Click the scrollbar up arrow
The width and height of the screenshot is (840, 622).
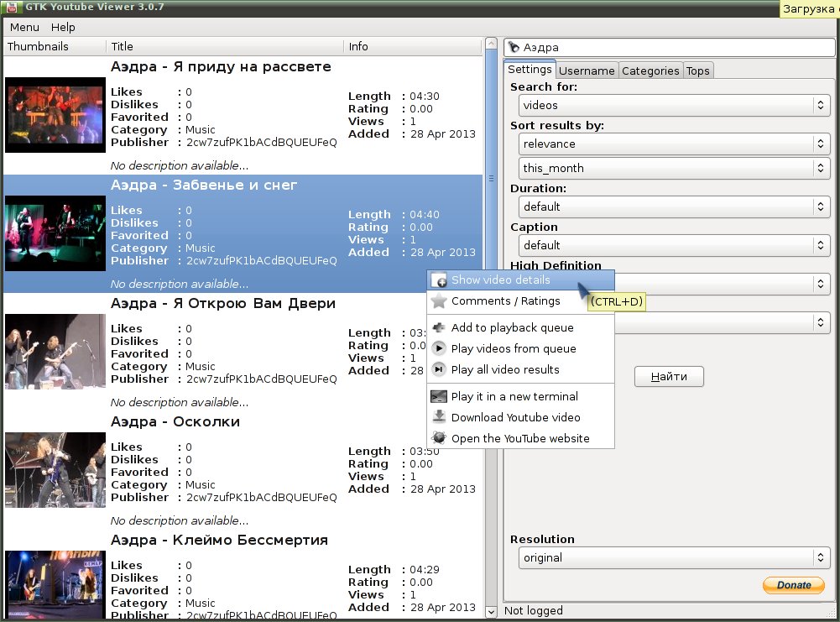(x=491, y=44)
